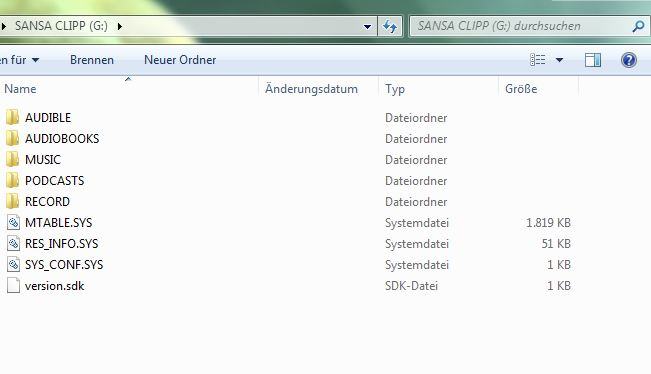This screenshot has height=374, width=651.
Task: Click Systemdatei type of SYS_CONF.SYS
Action: coord(417,265)
